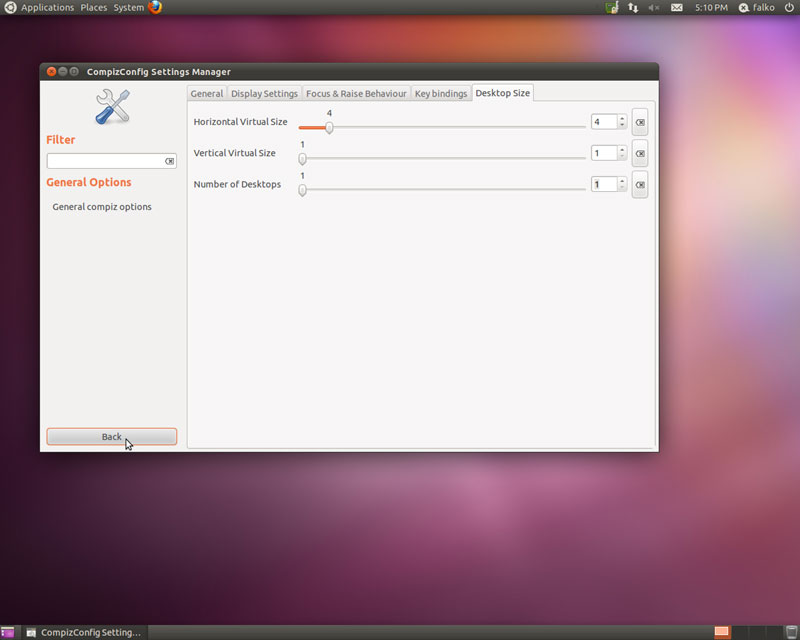Launch Firefox from the top panel
The height and width of the screenshot is (640, 800).
(x=155, y=7)
